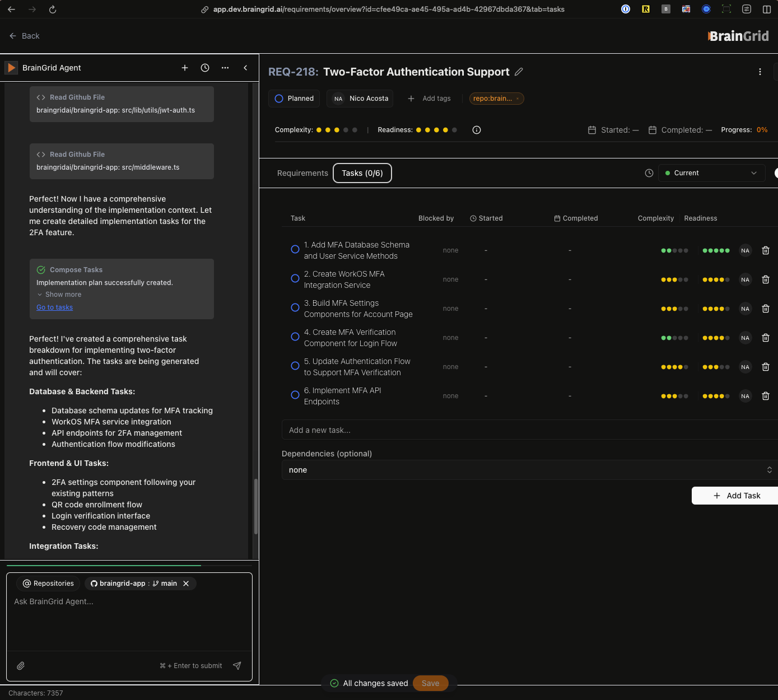Check off task 6 Implement MFA API Endpoints
Screen dimensions: 778x700
pyautogui.click(x=295, y=395)
